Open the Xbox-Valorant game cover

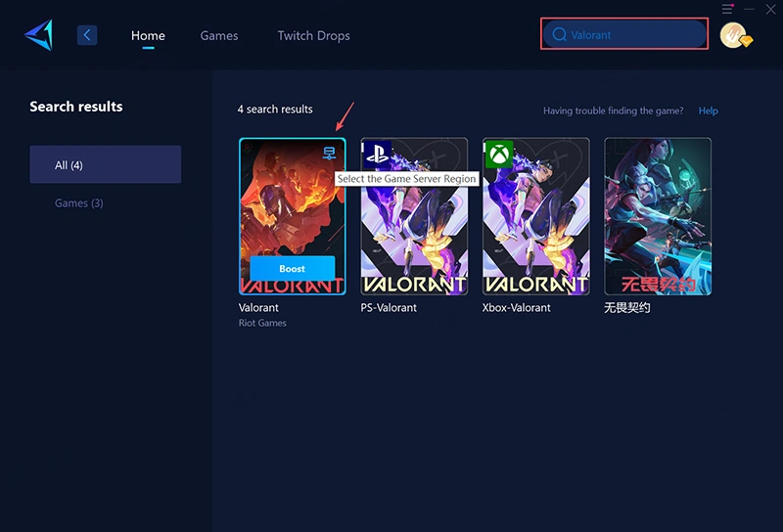[x=535, y=216]
